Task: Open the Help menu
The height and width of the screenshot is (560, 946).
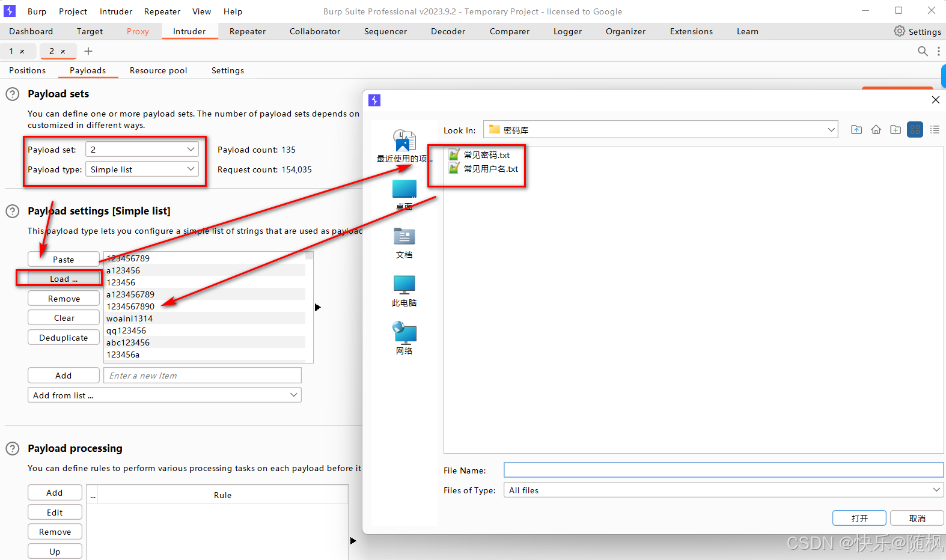Action: coord(233,11)
